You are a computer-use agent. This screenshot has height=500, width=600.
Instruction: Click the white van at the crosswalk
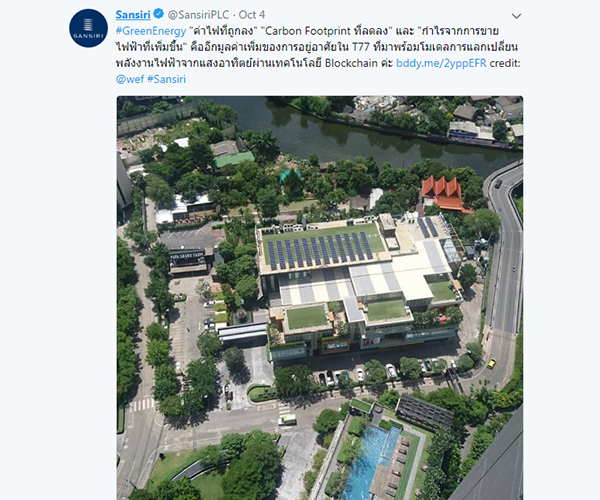[x=287, y=420]
